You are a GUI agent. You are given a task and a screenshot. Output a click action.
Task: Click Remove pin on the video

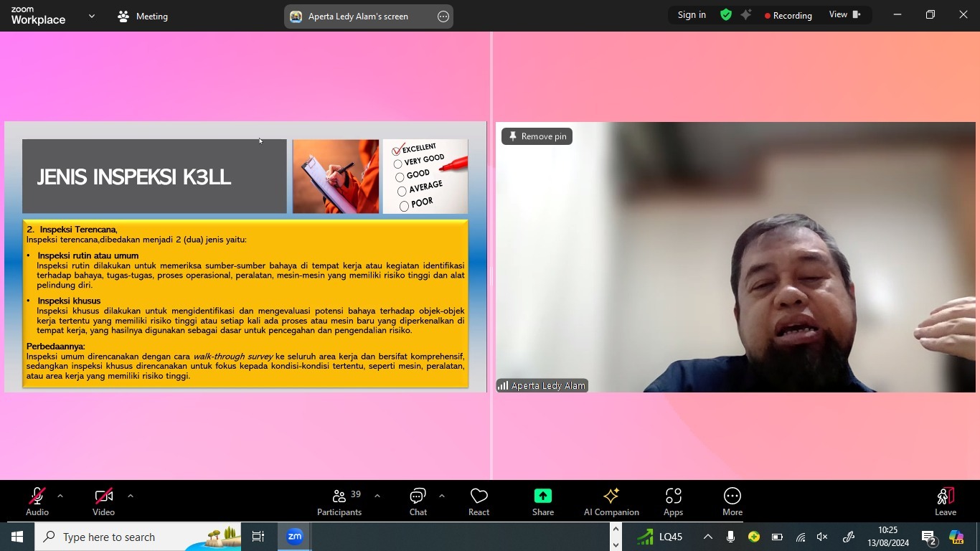[x=537, y=136]
